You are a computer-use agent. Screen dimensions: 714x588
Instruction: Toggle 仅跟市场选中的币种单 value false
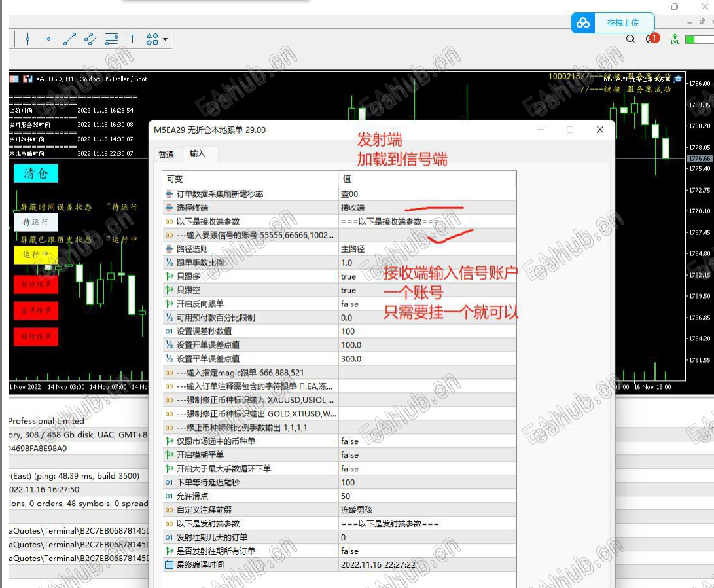coord(427,441)
